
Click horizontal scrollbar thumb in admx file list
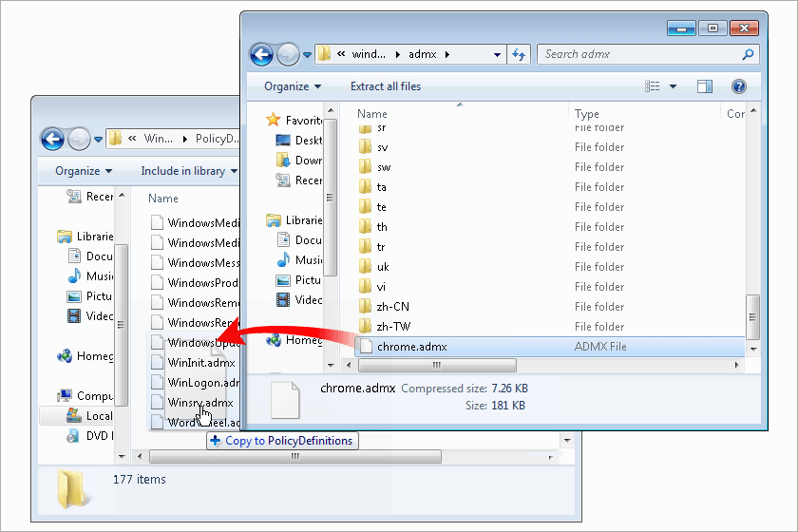coord(437,365)
